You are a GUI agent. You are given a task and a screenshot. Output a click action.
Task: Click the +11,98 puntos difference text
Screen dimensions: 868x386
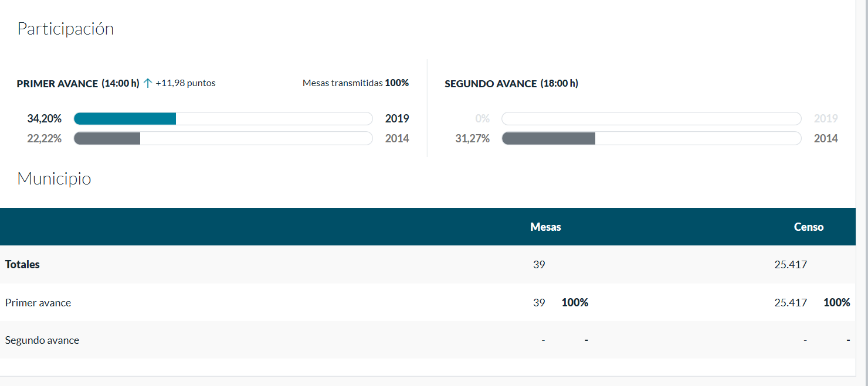(185, 83)
